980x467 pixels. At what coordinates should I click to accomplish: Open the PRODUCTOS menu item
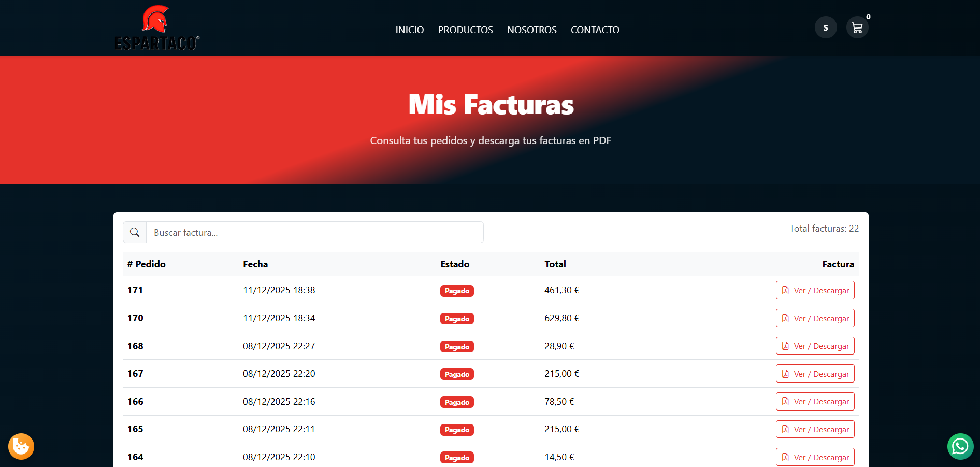(466, 30)
